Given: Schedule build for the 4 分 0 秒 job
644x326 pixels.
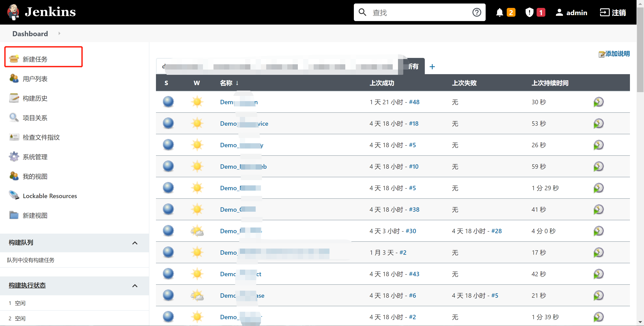Looking at the screenshot, I should (598, 231).
